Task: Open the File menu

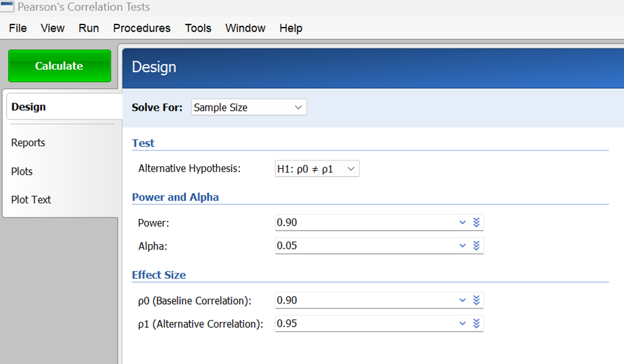Action: 18,28
